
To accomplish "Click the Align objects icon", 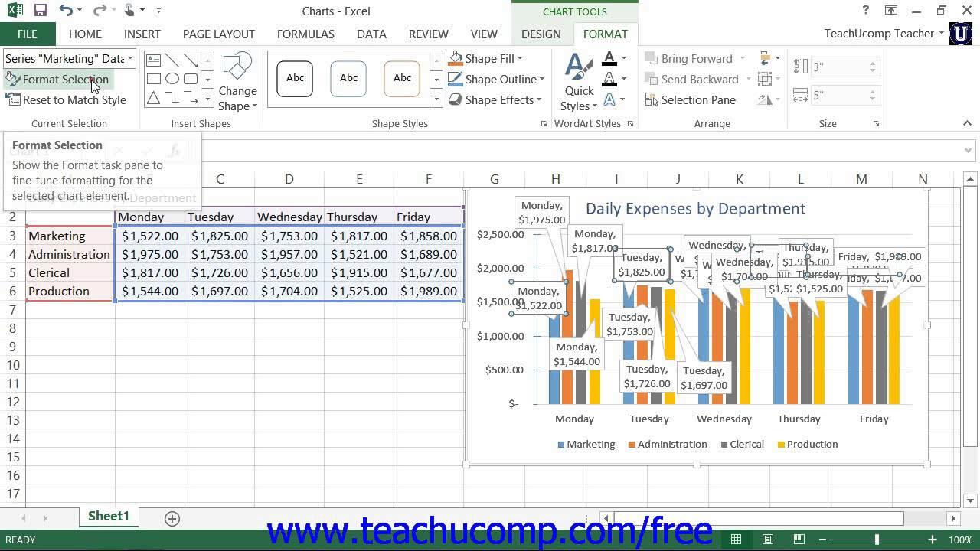I will tap(764, 58).
